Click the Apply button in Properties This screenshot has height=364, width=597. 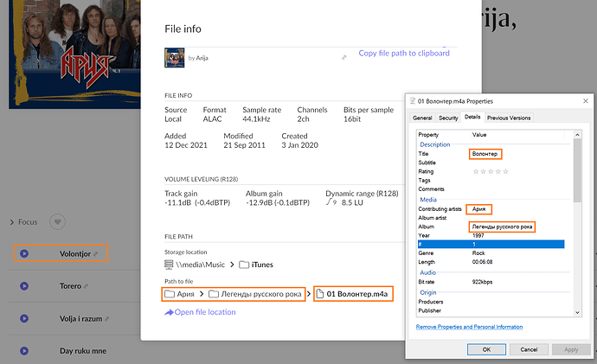click(571, 349)
